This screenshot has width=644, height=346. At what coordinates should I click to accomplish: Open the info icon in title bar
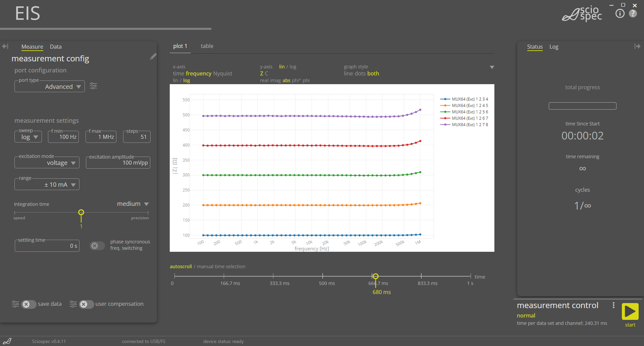coord(620,14)
